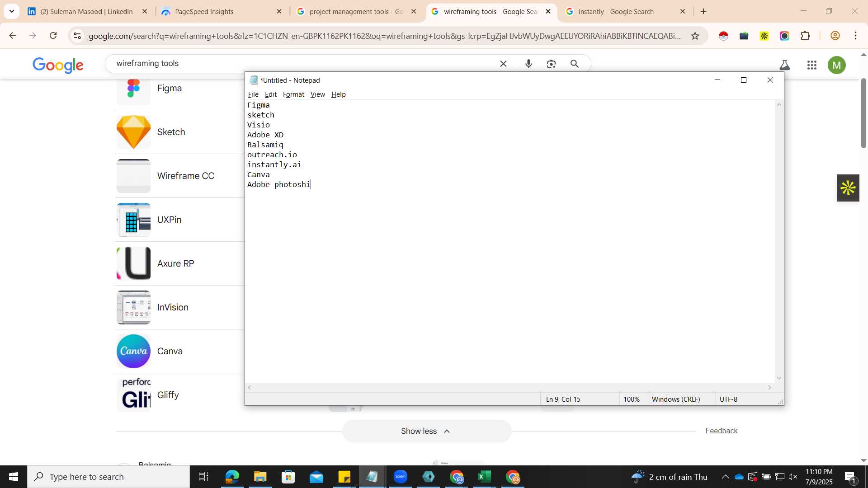Open Notepad View menu
Image resolution: width=868 pixels, height=488 pixels.
tap(317, 94)
